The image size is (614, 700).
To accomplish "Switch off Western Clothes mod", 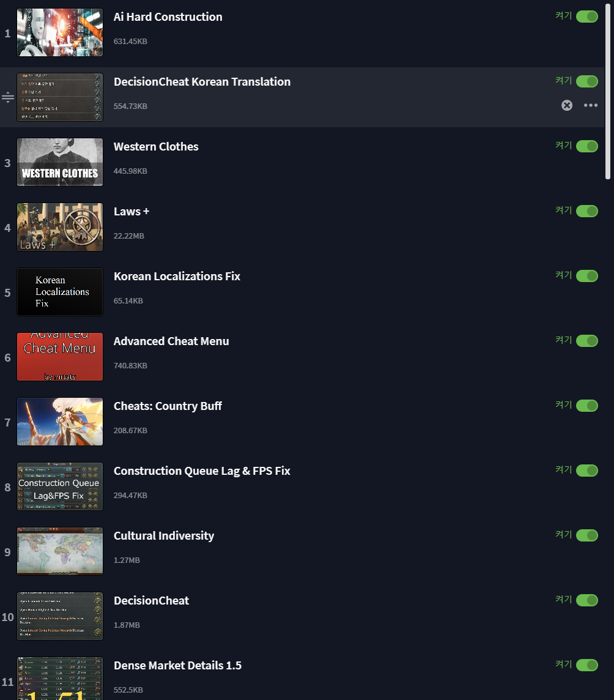I will [586, 146].
